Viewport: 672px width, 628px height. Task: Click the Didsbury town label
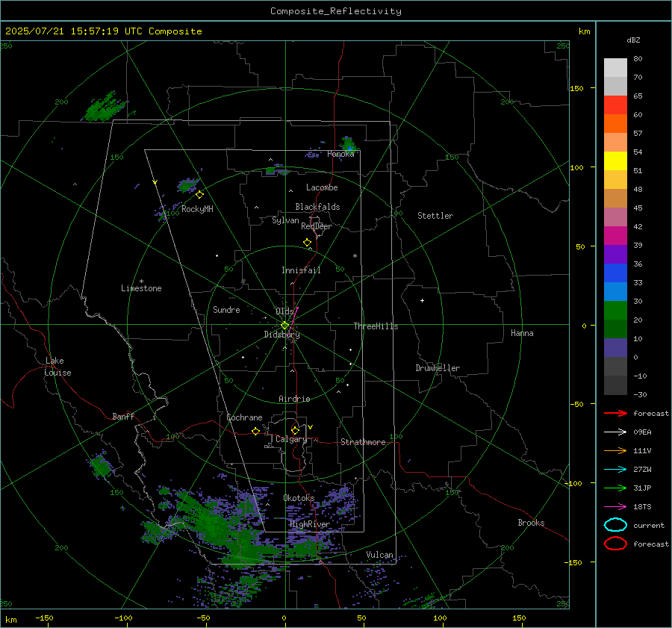coord(281,335)
